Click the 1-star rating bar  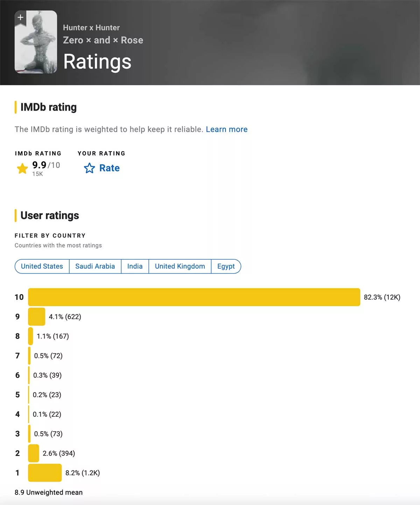coord(45,473)
